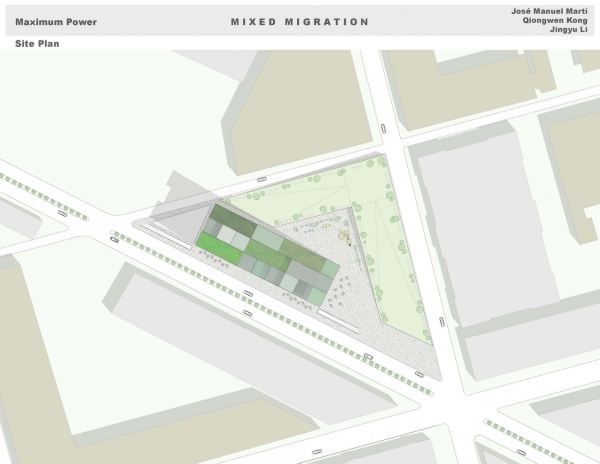Select the 'Site Plan' label
The height and width of the screenshot is (464, 600).
[x=37, y=44]
